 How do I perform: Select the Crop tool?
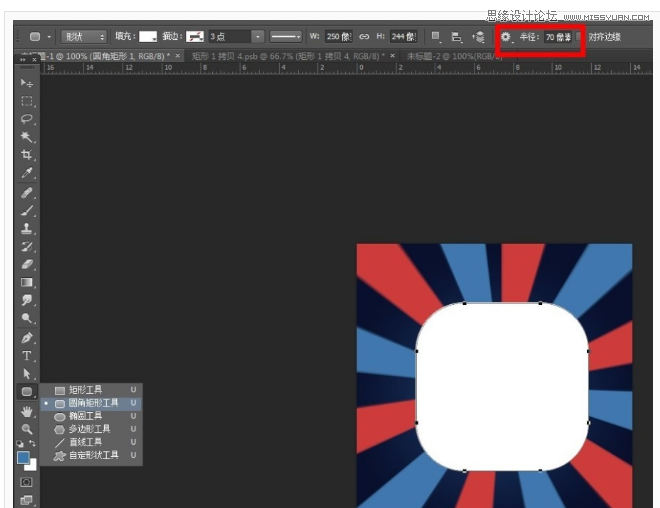tap(27, 154)
